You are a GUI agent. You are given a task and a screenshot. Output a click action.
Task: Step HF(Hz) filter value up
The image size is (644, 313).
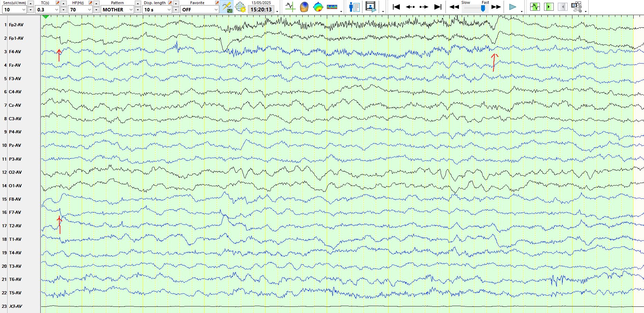[x=96, y=3]
